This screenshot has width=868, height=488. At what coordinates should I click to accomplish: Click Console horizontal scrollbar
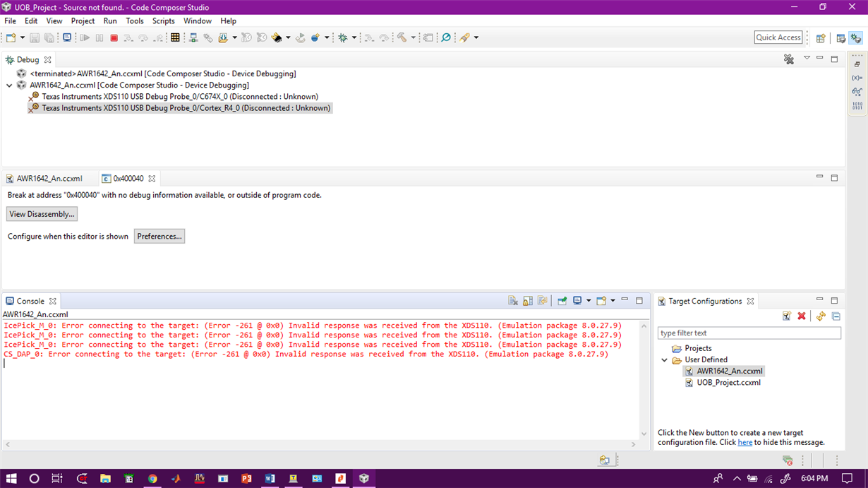click(321, 445)
